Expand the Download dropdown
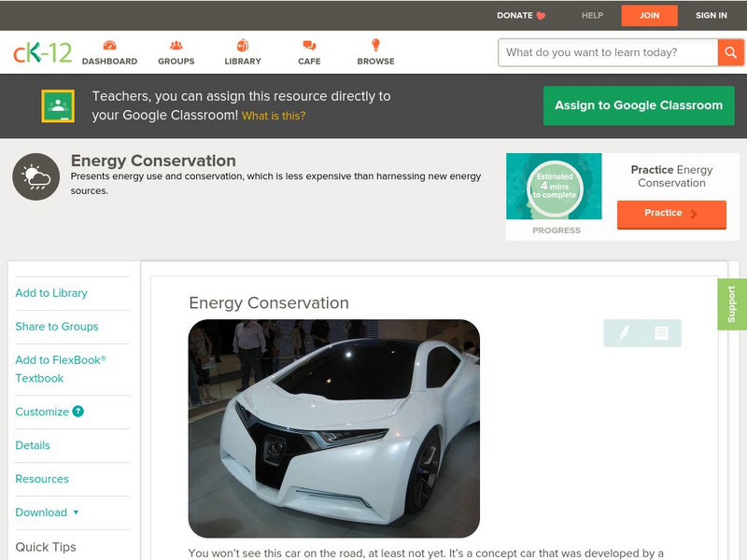Viewport: 747px width, 560px height. click(47, 512)
